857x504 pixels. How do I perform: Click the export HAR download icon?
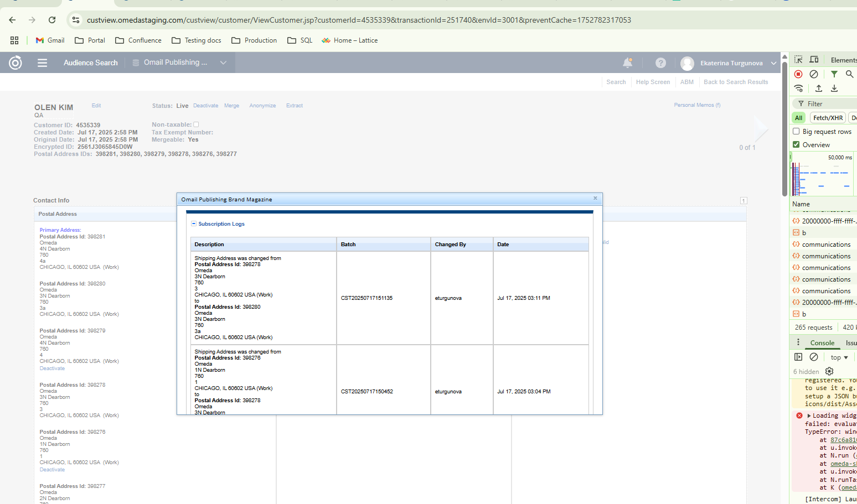click(834, 89)
